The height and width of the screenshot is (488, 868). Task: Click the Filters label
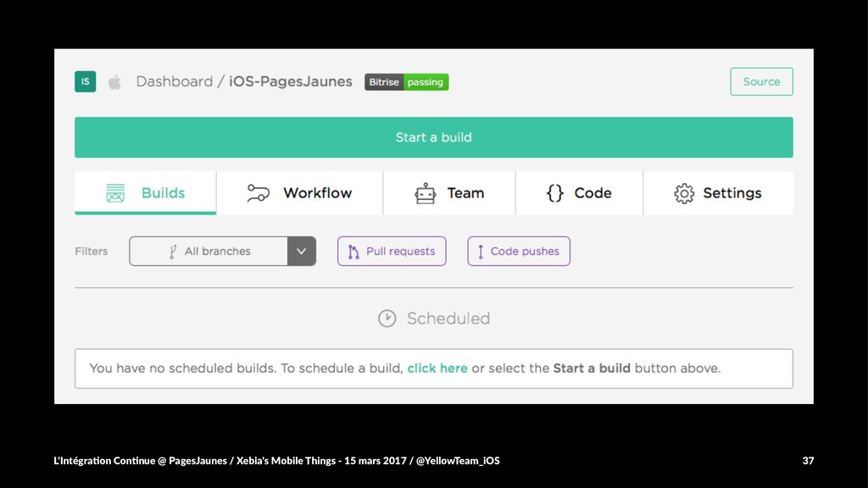[92, 251]
